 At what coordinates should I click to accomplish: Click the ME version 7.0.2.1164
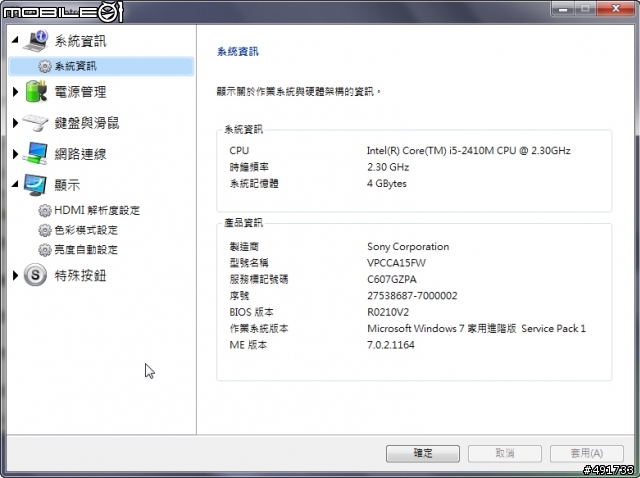(391, 345)
